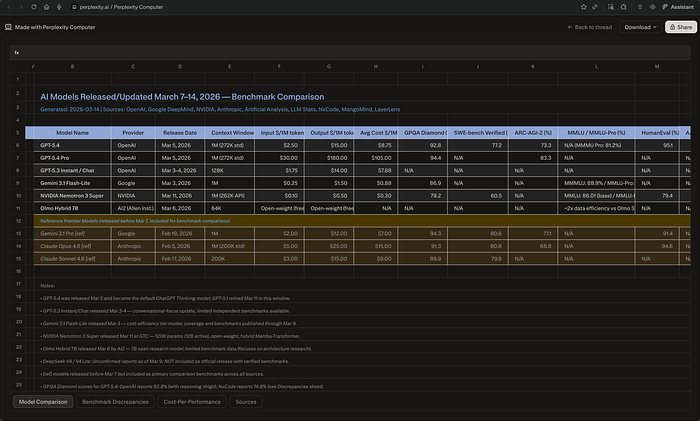Open the Sources sheet tab
The width and height of the screenshot is (700, 421).
(x=246, y=402)
